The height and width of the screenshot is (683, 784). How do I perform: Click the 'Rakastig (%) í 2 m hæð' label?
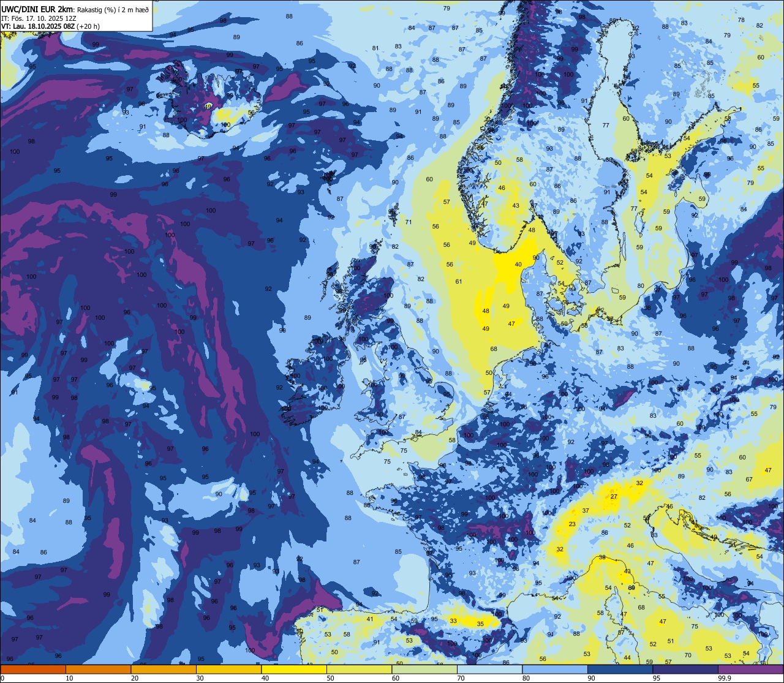pyautogui.click(x=113, y=9)
